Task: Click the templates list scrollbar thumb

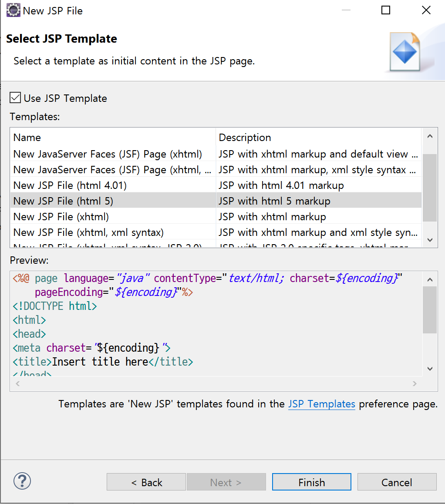Action: point(430,188)
